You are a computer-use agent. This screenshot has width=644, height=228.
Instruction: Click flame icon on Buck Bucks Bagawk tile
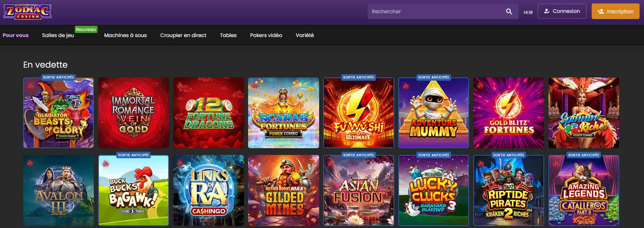tap(105, 163)
